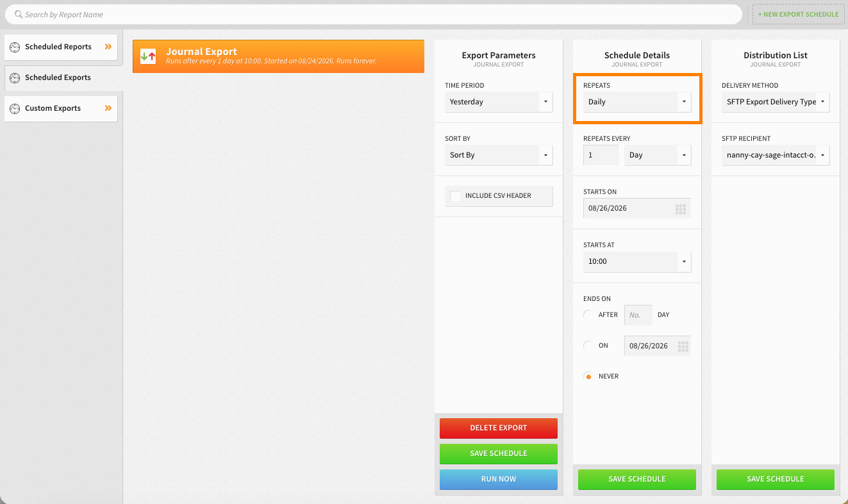
Task: Click the Schedule Details heading
Action: click(x=637, y=55)
